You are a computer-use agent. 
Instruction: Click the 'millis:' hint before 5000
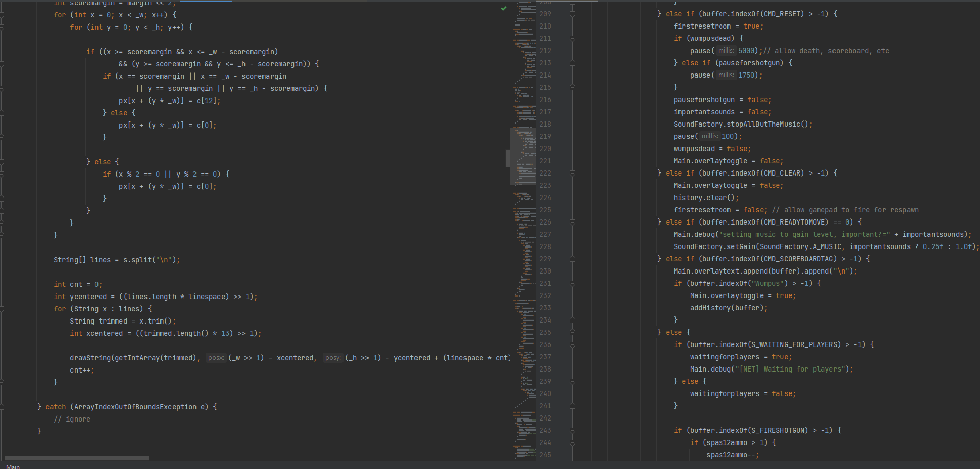pos(726,51)
